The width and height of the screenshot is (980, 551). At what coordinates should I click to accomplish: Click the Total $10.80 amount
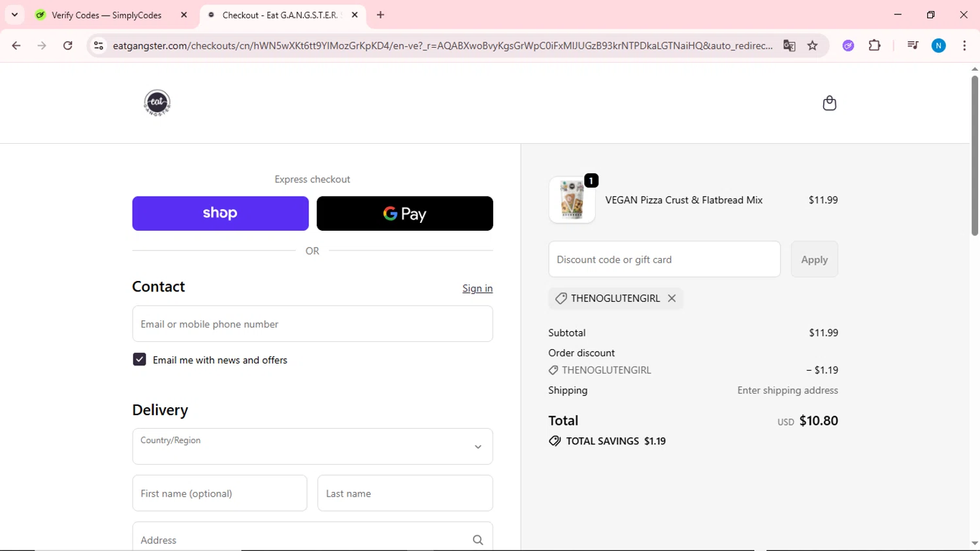[x=819, y=420]
